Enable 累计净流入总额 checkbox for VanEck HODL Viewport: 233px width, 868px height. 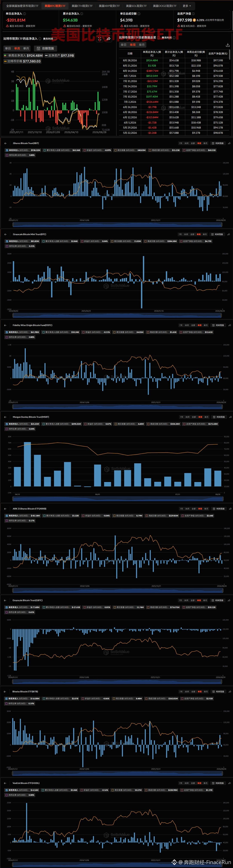(x=43, y=790)
